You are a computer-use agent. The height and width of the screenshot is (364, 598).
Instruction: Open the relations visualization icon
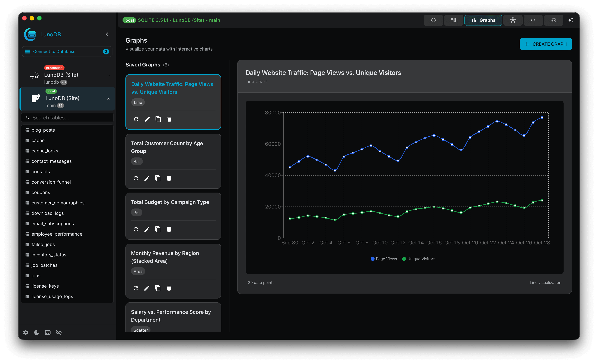point(513,20)
